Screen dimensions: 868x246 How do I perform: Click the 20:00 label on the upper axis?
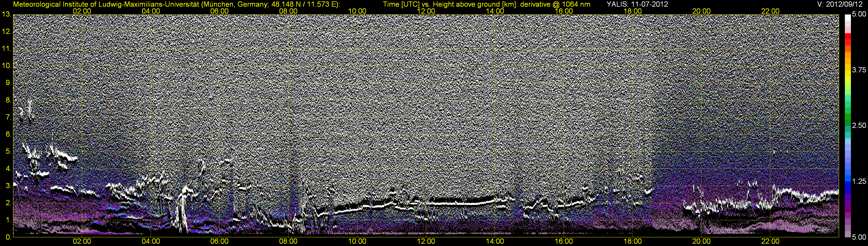(702, 11)
